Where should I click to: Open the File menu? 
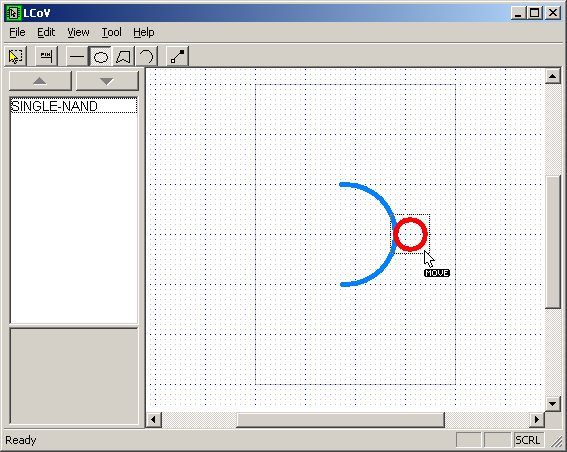pos(17,33)
